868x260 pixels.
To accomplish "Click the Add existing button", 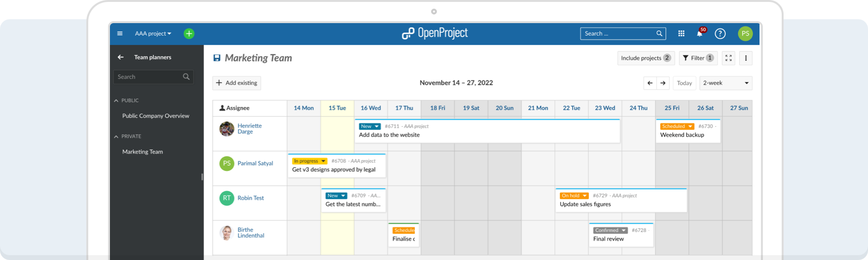I will 237,83.
